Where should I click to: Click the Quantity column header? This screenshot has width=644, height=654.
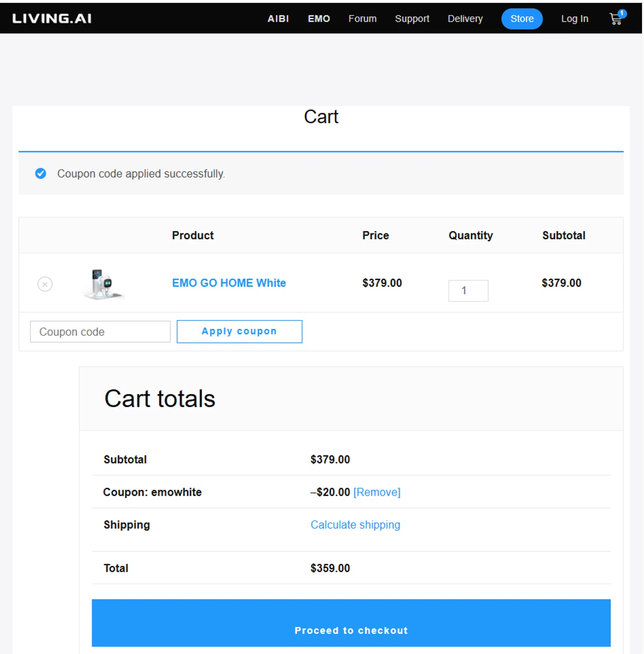471,235
